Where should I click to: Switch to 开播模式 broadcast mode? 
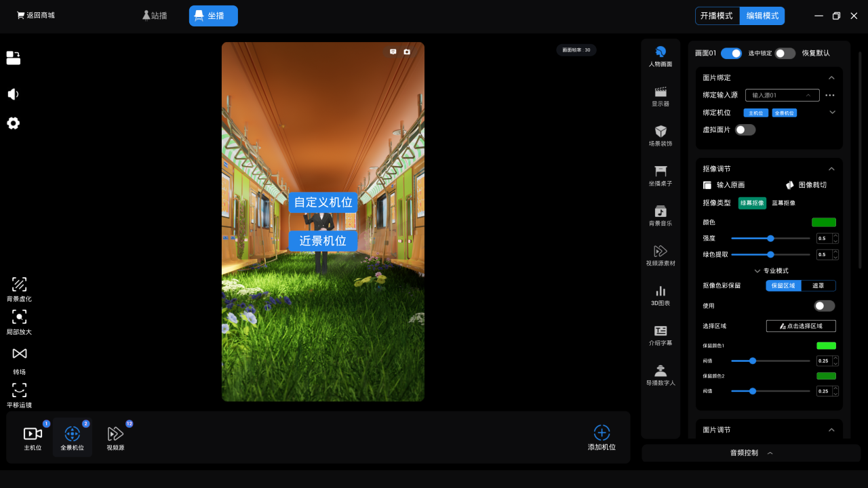pos(717,16)
